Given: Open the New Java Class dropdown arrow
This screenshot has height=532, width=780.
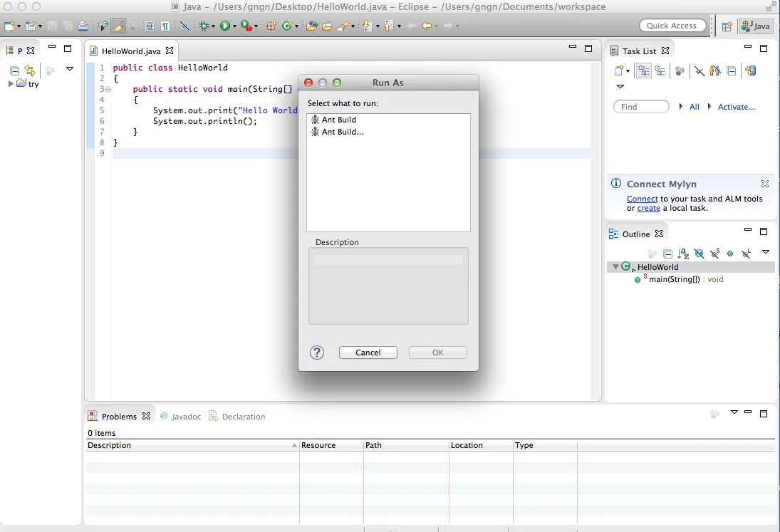Looking at the screenshot, I should 296,26.
